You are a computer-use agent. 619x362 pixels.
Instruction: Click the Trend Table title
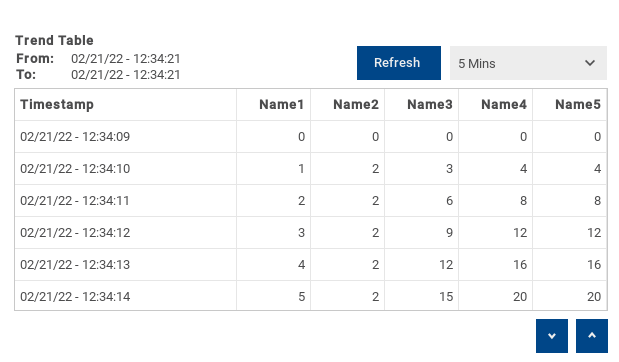click(x=54, y=40)
